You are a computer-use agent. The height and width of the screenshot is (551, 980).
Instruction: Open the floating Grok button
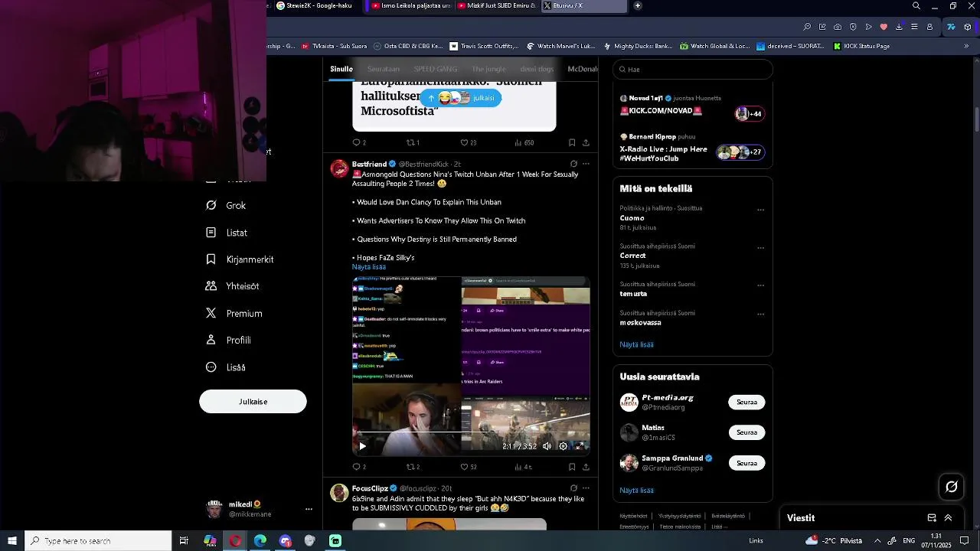click(952, 487)
